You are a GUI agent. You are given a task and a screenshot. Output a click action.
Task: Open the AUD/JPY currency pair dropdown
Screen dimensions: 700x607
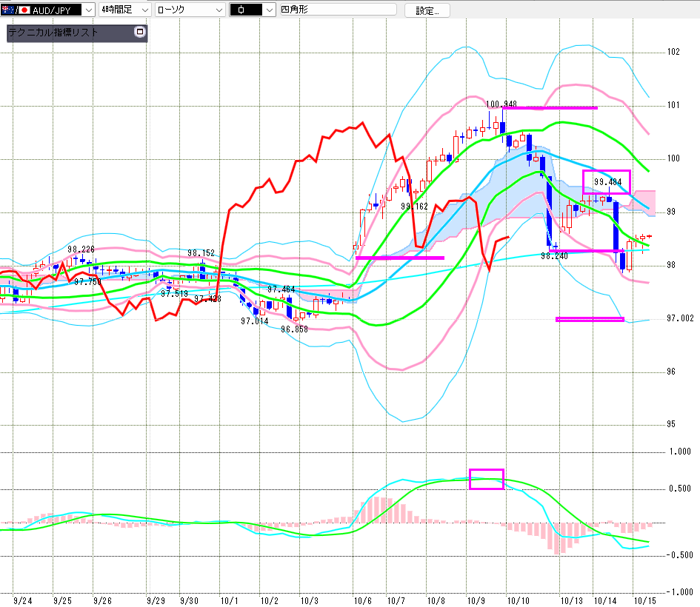[89, 10]
